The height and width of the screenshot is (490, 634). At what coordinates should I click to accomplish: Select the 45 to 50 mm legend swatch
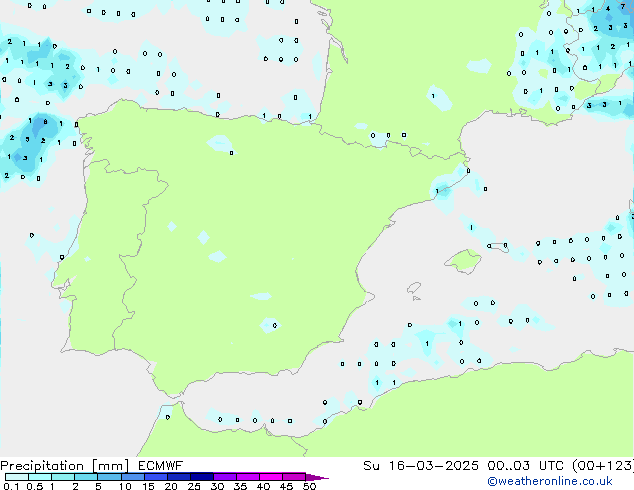[294, 477]
